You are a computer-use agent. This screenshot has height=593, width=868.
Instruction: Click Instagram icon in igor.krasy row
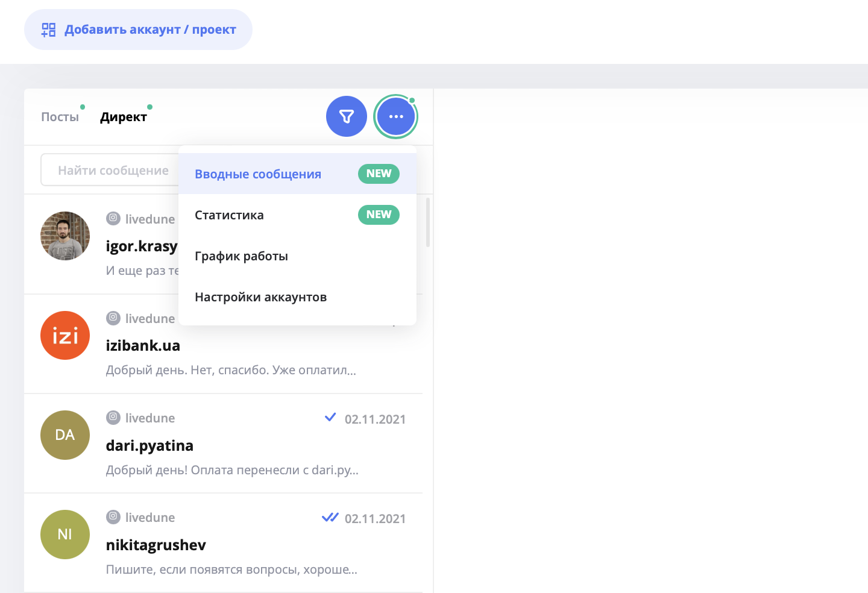[113, 218]
